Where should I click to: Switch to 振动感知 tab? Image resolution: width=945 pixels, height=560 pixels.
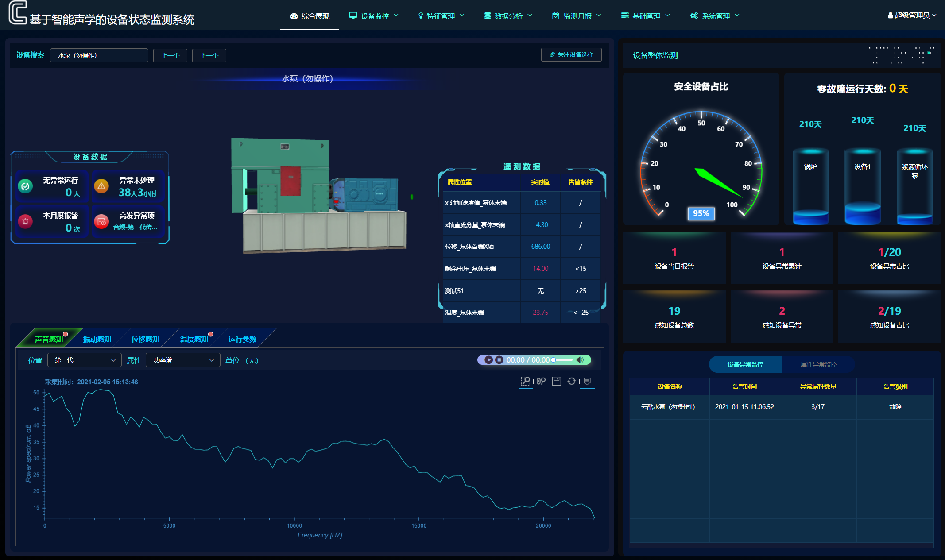tap(97, 339)
